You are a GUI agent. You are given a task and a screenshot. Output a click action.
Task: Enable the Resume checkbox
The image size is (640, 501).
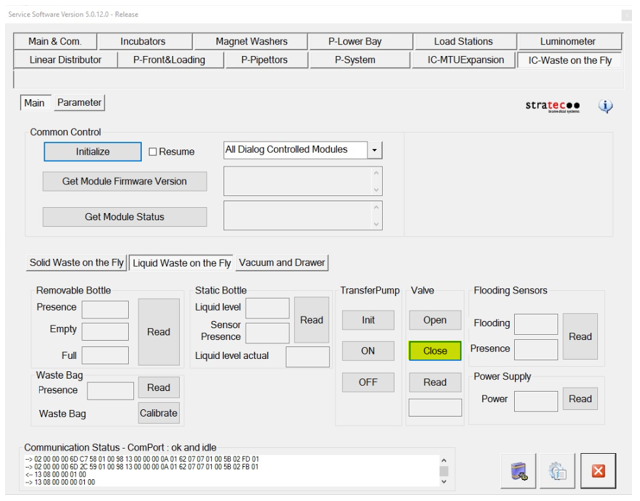[x=153, y=152]
